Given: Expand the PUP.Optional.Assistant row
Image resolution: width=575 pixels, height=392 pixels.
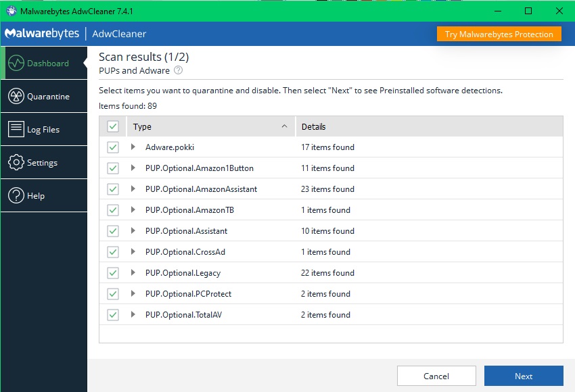Looking at the screenshot, I should point(133,230).
